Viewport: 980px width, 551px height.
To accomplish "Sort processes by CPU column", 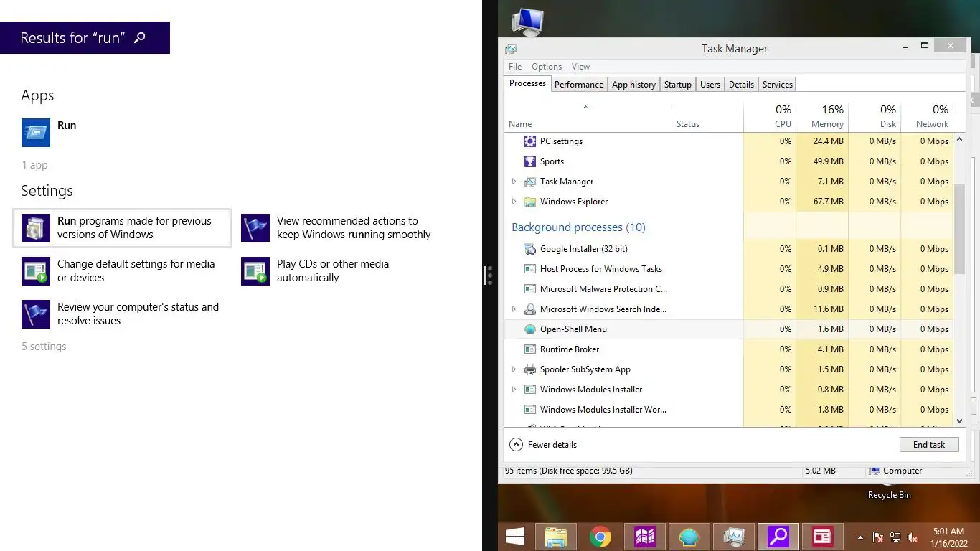I will pyautogui.click(x=770, y=117).
